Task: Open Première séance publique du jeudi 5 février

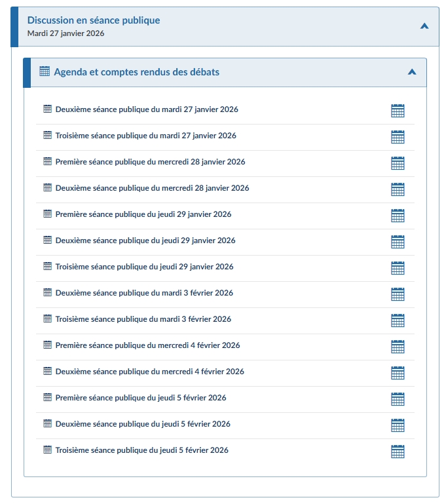Action: coord(141,398)
